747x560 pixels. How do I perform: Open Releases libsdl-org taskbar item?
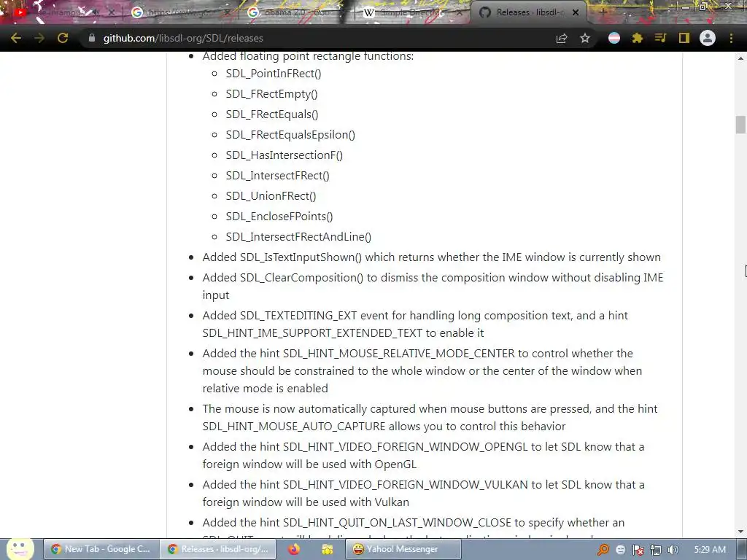[217, 549]
